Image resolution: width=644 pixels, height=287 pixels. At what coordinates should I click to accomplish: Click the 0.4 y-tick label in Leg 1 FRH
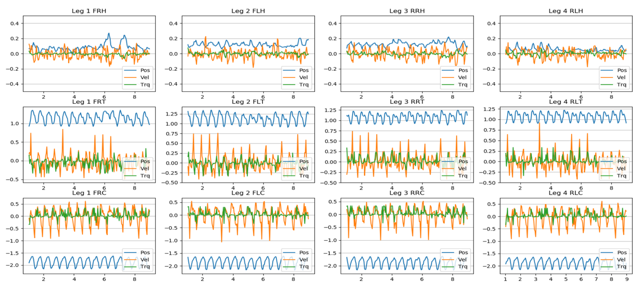tap(15, 24)
